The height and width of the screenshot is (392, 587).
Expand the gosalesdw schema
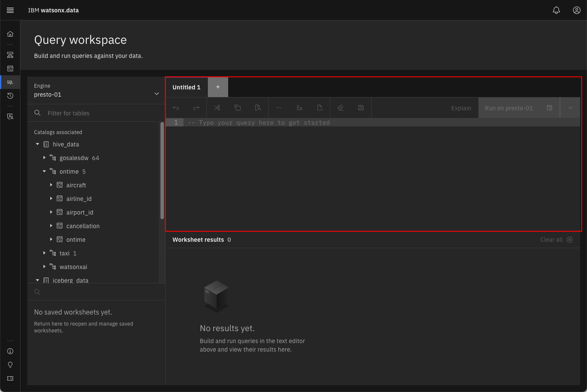click(44, 158)
